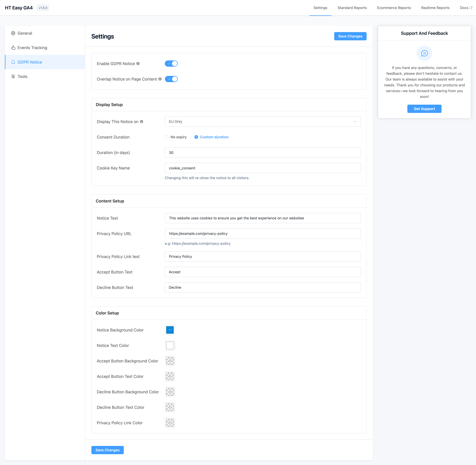476x465 pixels.
Task: Click the info icon beside Enable GDPR Notice
Action: tap(138, 64)
